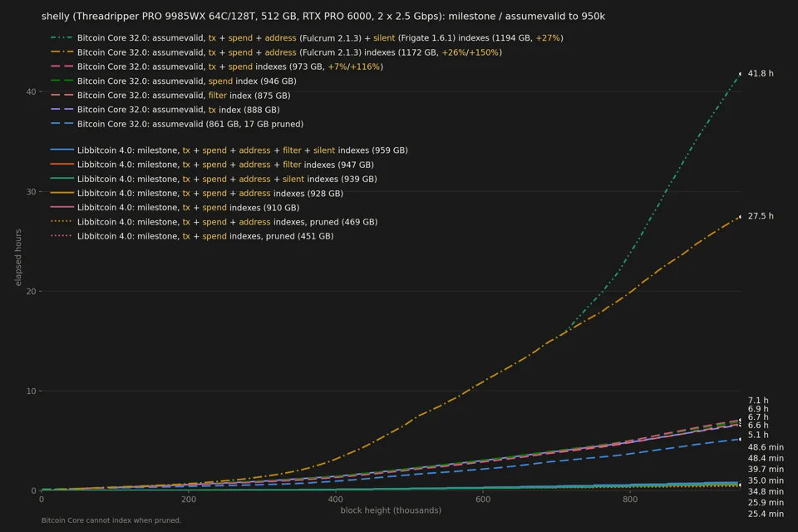Click the x-axis tick label "400"

pyautogui.click(x=335, y=500)
